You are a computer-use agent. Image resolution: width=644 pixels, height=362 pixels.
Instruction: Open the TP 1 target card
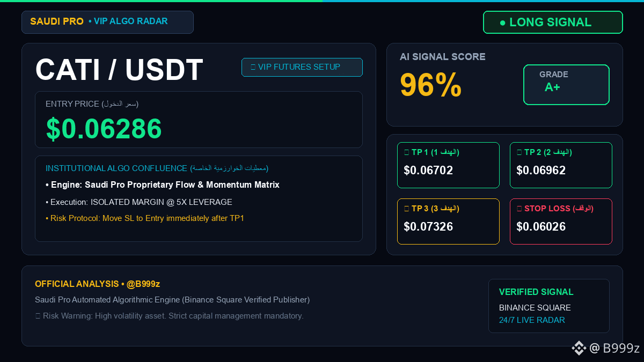[x=448, y=165]
